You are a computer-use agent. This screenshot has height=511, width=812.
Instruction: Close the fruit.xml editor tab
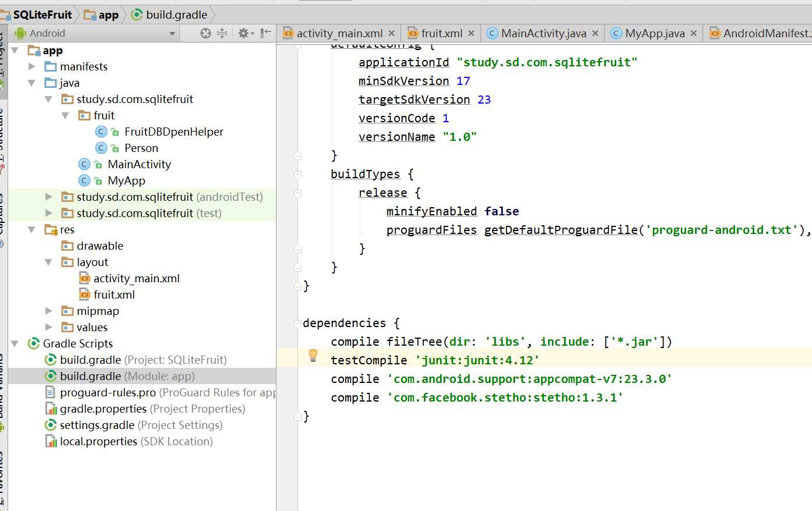pos(471,33)
